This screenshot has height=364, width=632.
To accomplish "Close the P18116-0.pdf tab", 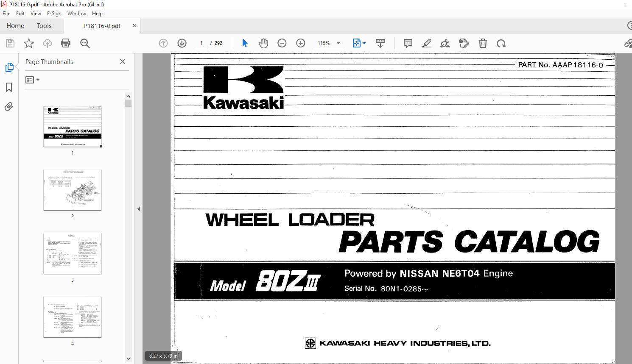I will tap(134, 26).
